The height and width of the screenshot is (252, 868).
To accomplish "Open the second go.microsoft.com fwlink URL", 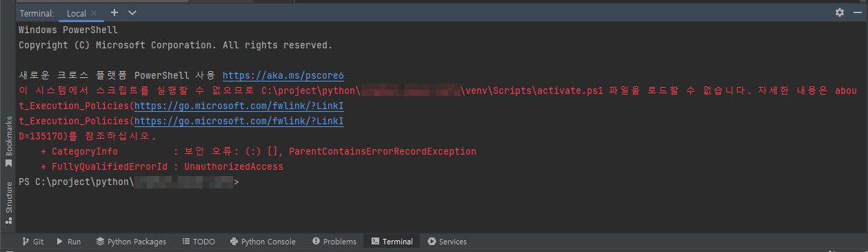I will 239,122.
